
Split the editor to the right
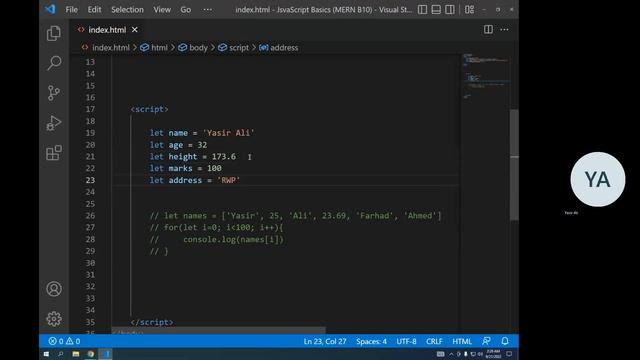(x=488, y=29)
